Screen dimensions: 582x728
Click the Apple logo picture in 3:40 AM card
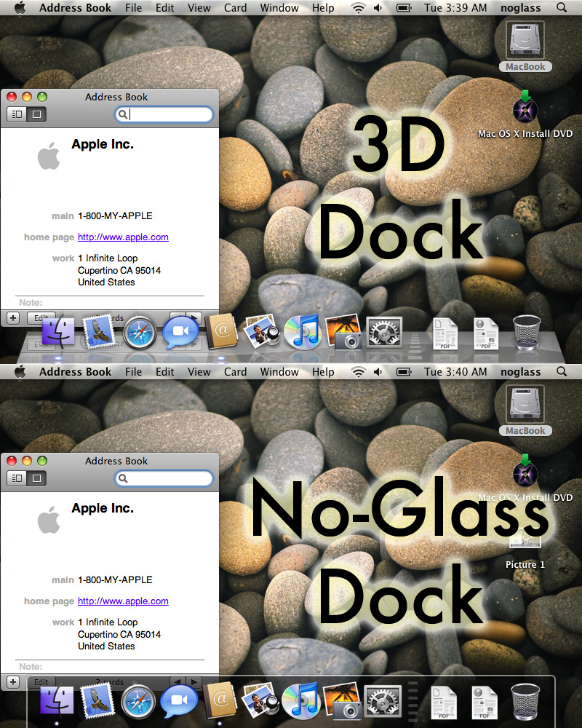tap(49, 520)
